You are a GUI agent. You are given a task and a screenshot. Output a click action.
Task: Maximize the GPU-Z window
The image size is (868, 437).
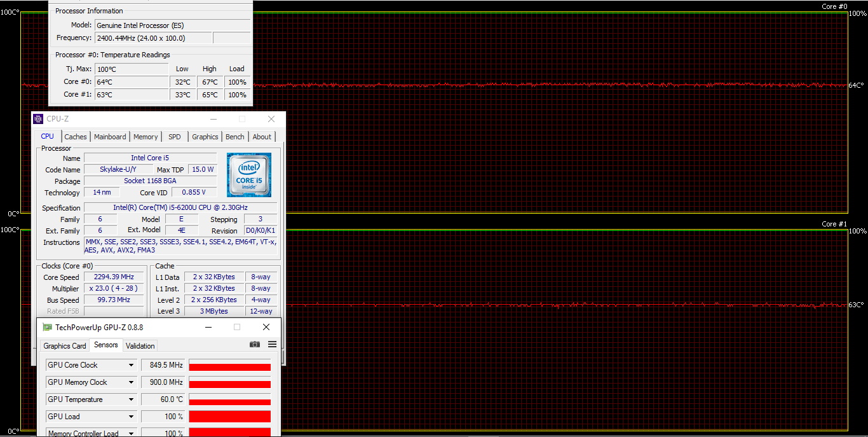[237, 327]
